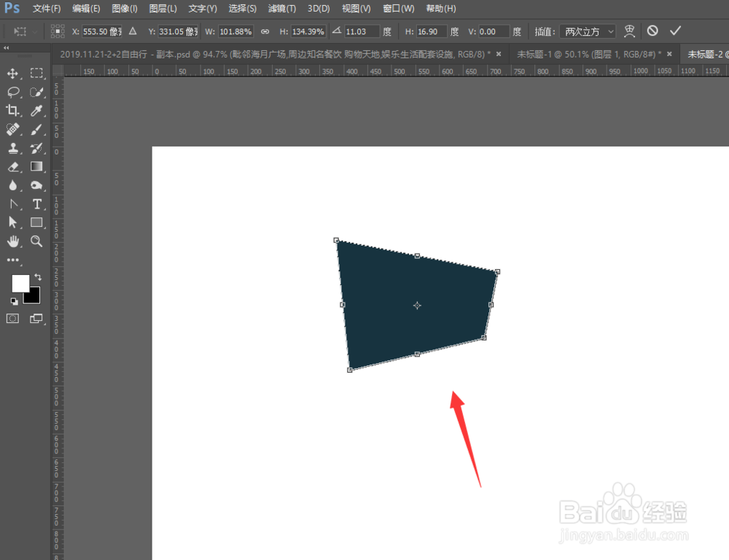Click the rotation angle field
Image resolution: width=729 pixels, height=560 pixels.
click(x=362, y=31)
